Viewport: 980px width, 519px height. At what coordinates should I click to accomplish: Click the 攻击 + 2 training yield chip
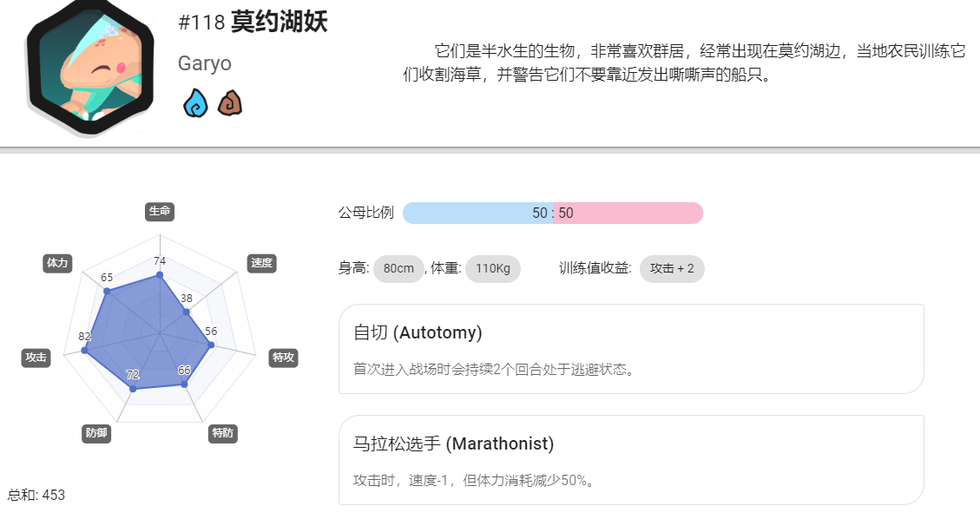(x=672, y=268)
